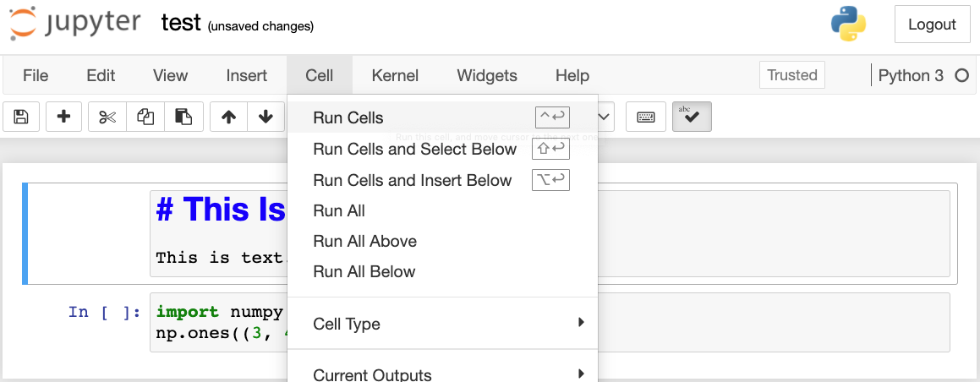Open the cell type dropdown arrow
980x382 pixels.
coord(605,117)
